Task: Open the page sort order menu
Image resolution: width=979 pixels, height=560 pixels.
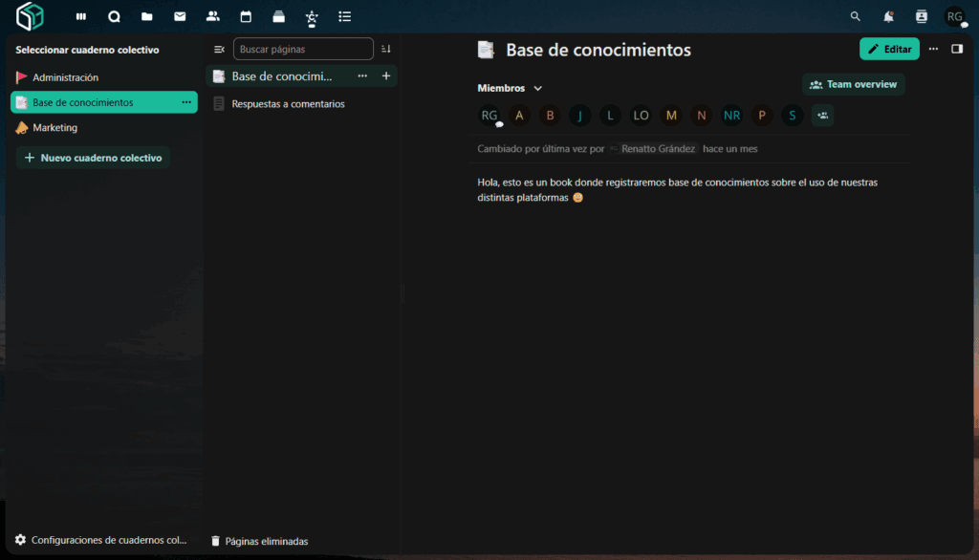Action: click(386, 49)
